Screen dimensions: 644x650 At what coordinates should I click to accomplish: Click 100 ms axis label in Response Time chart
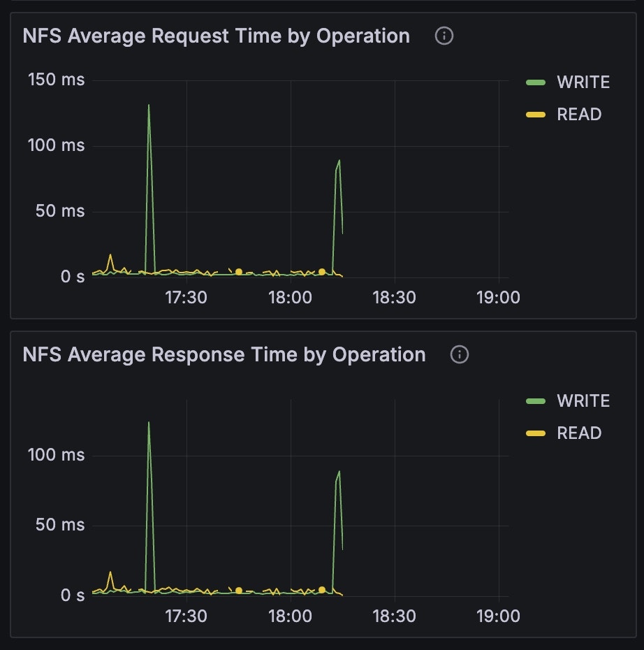(57, 455)
